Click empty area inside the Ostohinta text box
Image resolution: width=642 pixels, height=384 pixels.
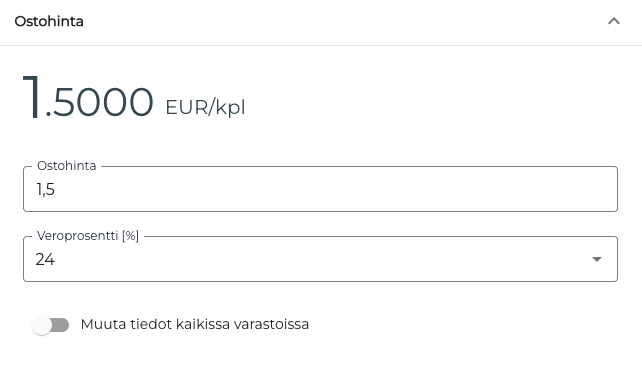pyautogui.click(x=328, y=190)
